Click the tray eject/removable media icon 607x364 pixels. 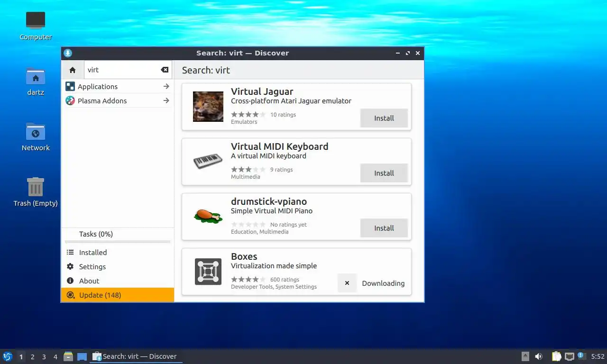[525, 356]
